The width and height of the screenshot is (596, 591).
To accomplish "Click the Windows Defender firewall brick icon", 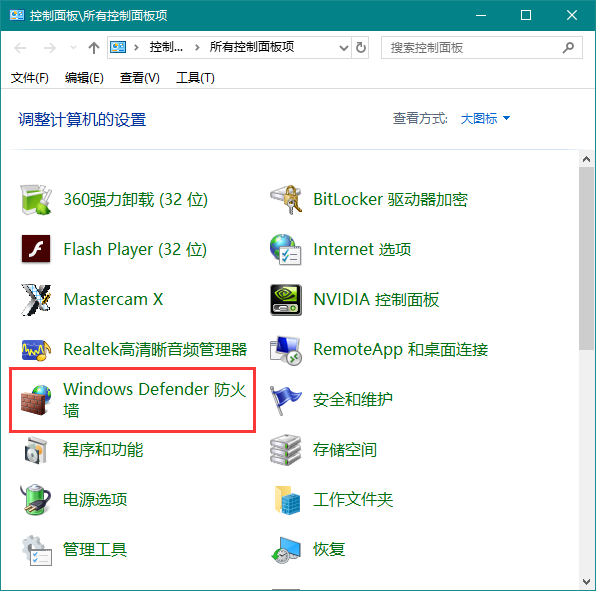I will tap(36, 399).
